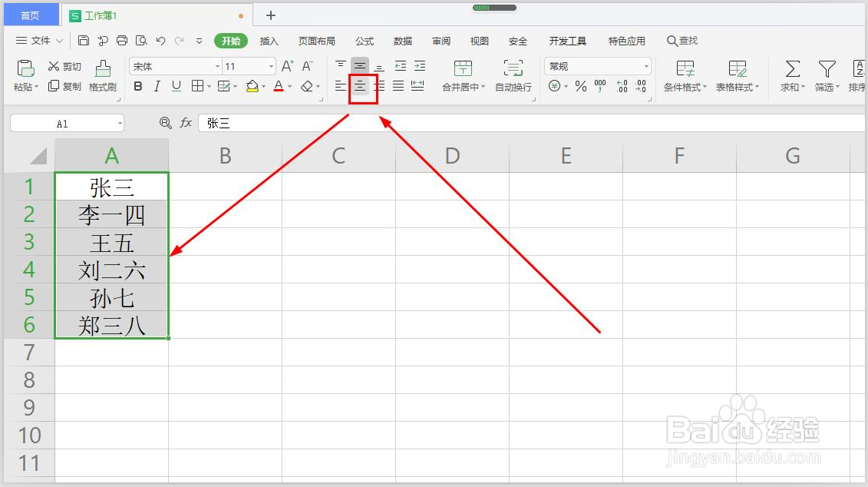Decrease font size with A- icon
Viewport: 868px width, 487px height.
click(x=307, y=67)
